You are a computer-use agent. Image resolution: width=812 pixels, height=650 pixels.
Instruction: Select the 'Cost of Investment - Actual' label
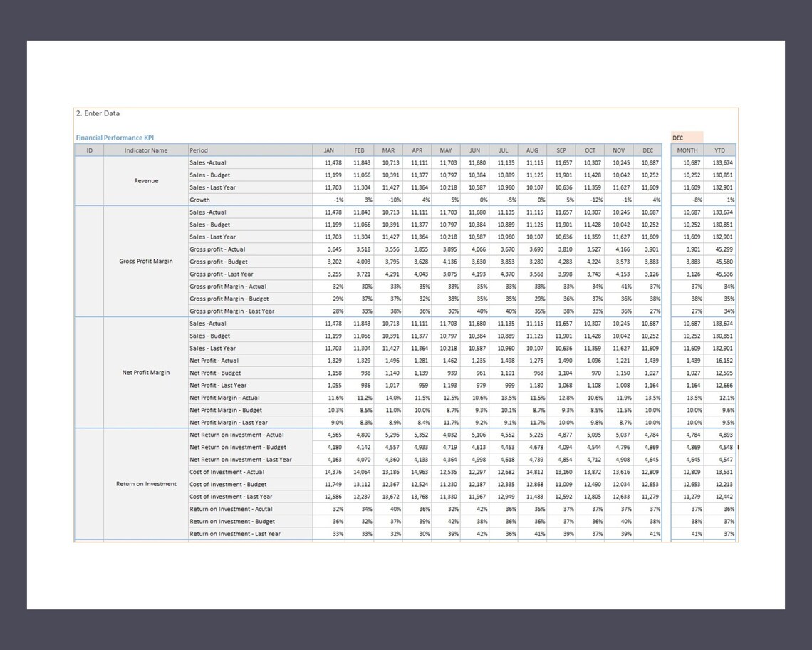[x=228, y=472]
